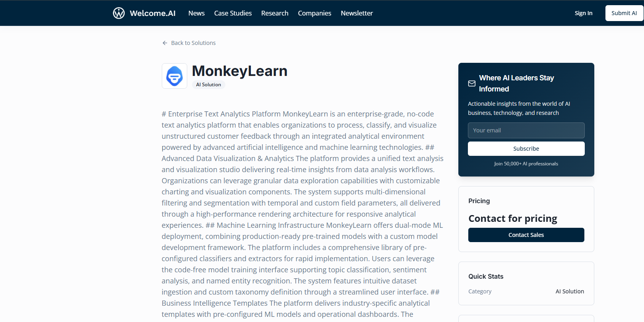The height and width of the screenshot is (322, 644).
Task: Follow the Back to Solutions link text
Action: pyautogui.click(x=193, y=43)
